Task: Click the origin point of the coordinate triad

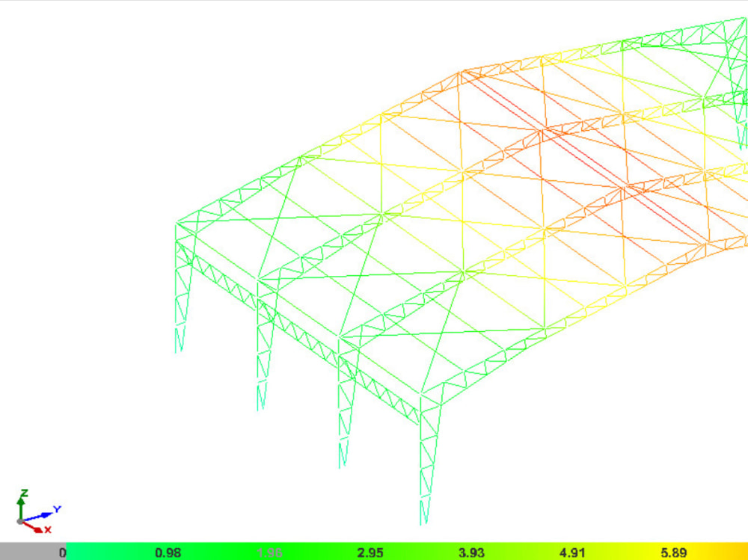Action: pyautogui.click(x=19, y=521)
